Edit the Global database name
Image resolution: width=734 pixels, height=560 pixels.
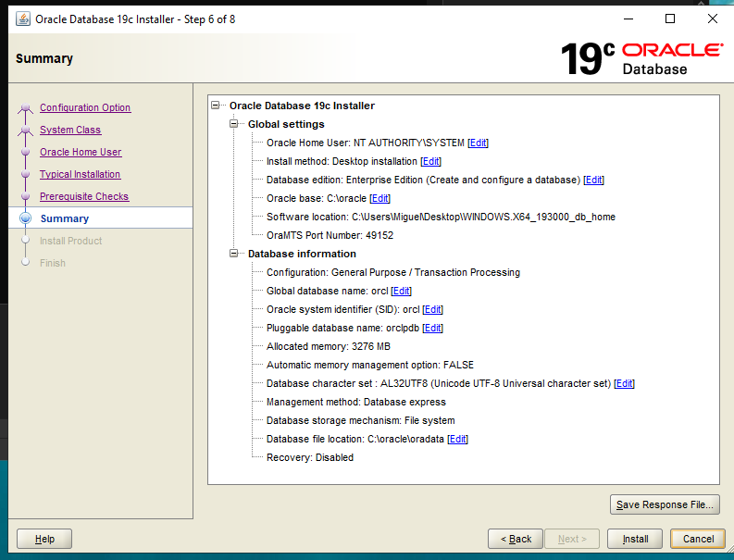401,291
